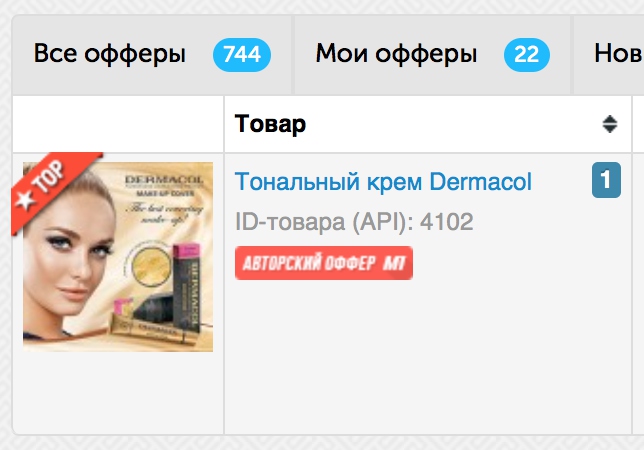Click the empty area below product title
The image size is (644, 450).
click(428, 357)
